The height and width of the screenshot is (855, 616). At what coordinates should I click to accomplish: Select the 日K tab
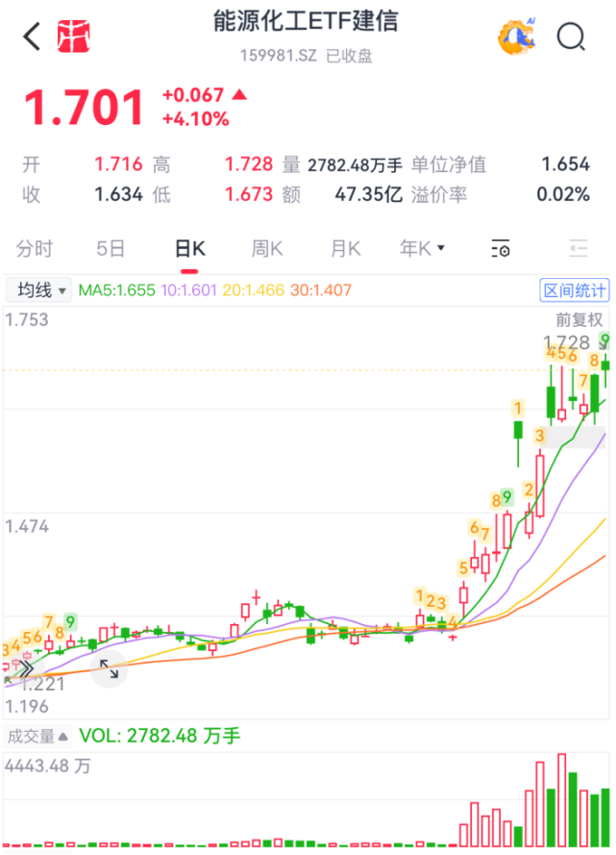(190, 249)
